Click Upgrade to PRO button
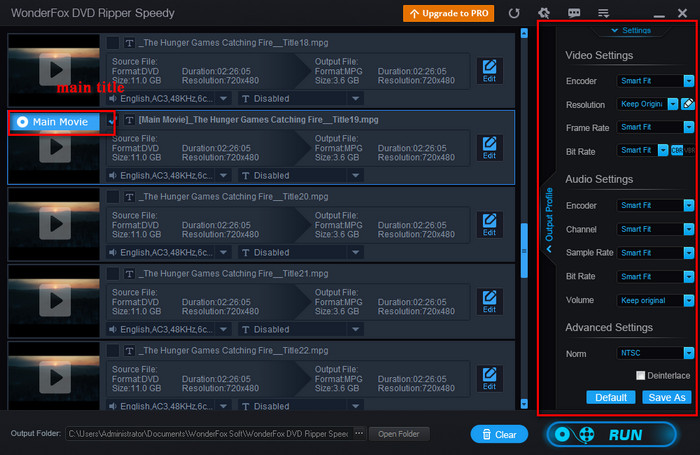Image resolution: width=700 pixels, height=455 pixels. (x=448, y=13)
